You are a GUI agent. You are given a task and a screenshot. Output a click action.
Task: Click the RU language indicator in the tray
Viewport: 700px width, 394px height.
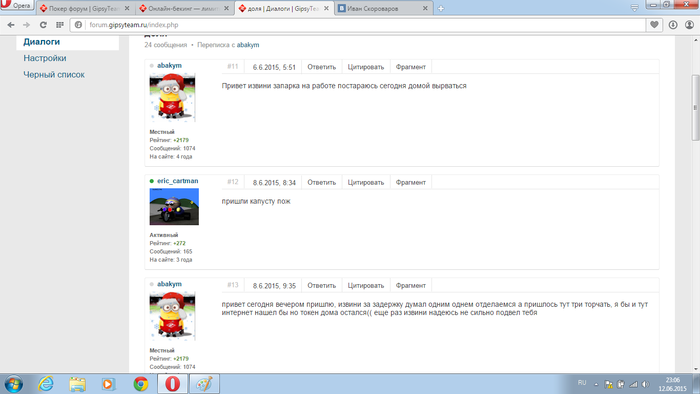point(582,383)
